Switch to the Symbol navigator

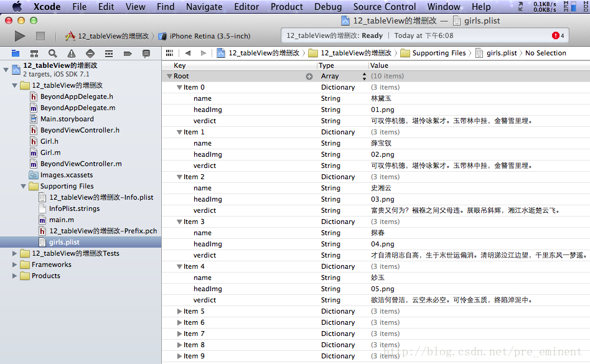[x=34, y=54]
